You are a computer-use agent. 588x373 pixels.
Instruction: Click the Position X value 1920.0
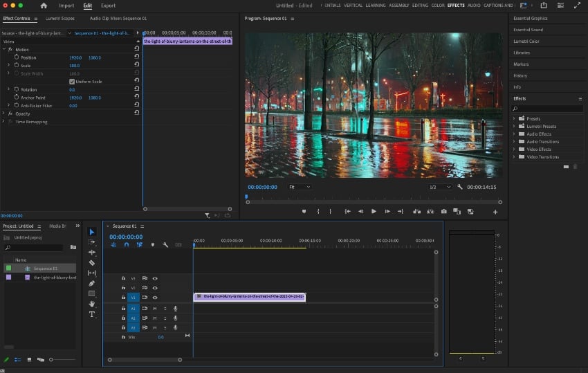75,57
